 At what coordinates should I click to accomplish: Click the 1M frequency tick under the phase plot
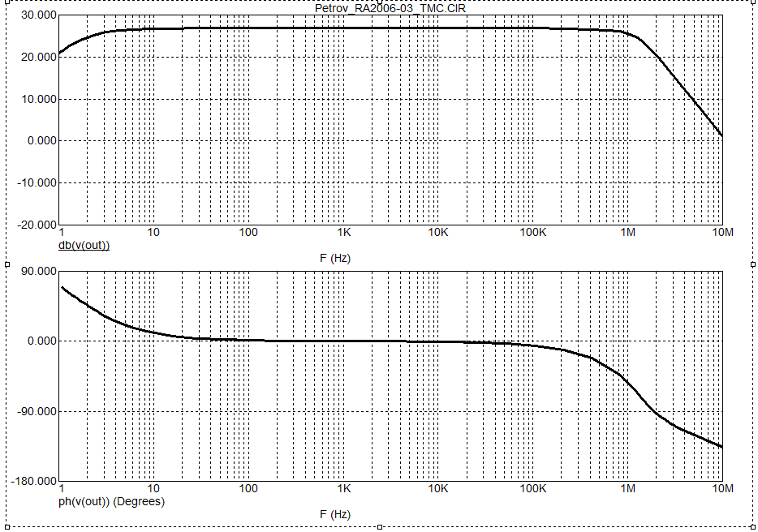click(x=628, y=488)
